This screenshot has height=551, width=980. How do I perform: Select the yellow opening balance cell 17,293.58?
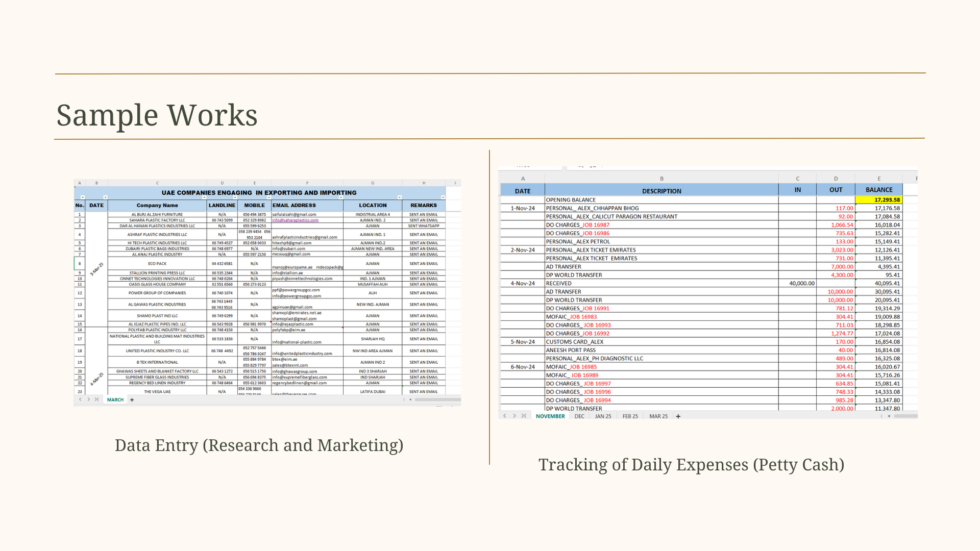coord(879,200)
